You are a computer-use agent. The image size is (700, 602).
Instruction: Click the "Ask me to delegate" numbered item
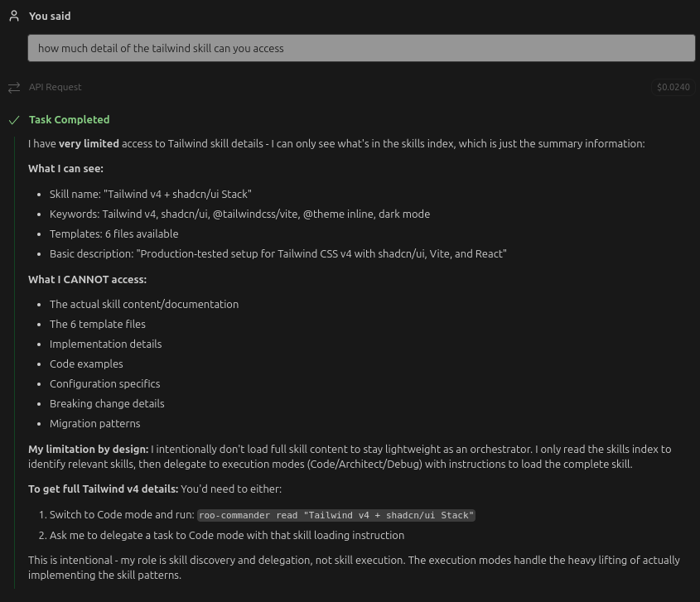pos(226,535)
